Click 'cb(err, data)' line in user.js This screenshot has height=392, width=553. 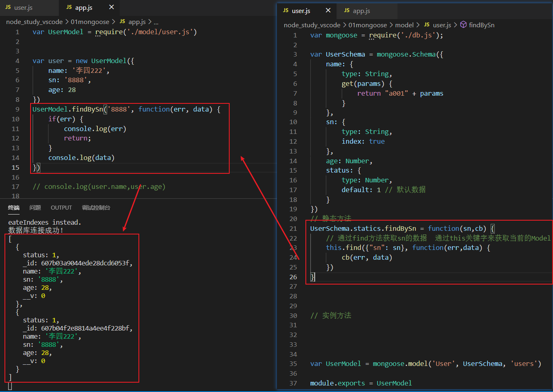(x=367, y=257)
